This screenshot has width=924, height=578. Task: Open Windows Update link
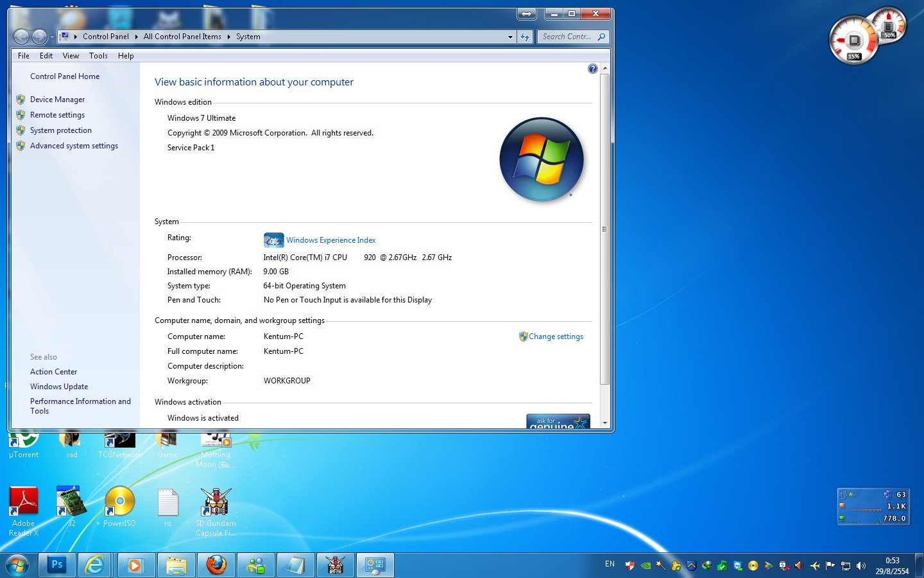(x=59, y=387)
